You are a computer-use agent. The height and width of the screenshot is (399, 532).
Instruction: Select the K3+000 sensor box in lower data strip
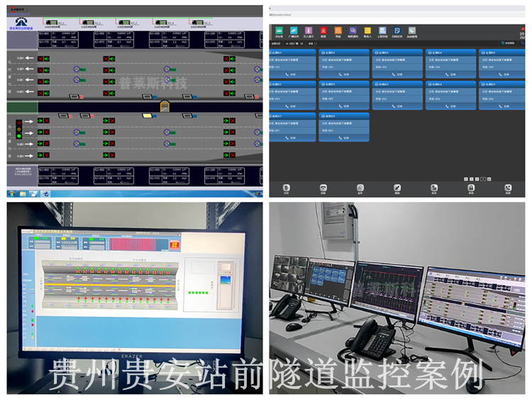click(x=169, y=176)
